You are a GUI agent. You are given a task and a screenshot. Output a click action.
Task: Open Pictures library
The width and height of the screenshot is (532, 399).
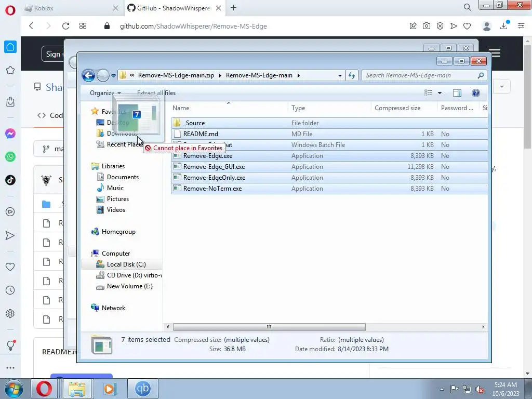(118, 199)
